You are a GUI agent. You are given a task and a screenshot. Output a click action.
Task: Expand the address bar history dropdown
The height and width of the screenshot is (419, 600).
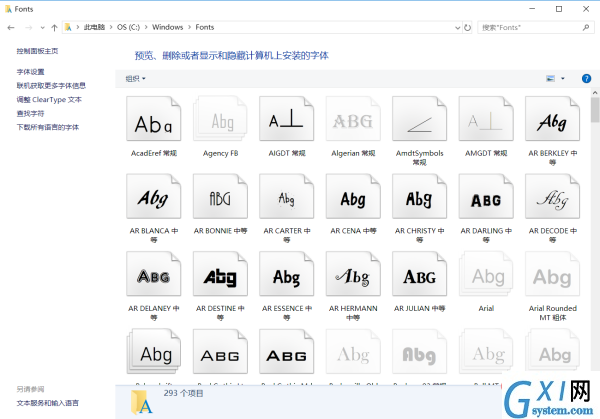(457, 28)
